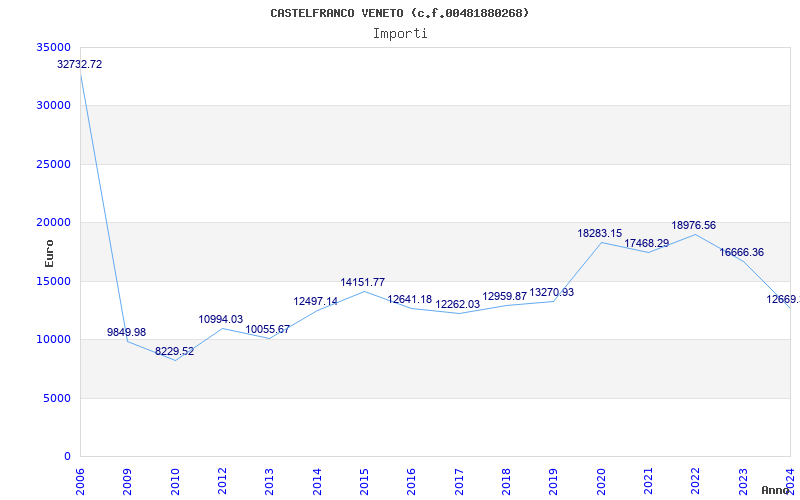Click the 2019 year axis label
The image size is (800, 500).
[554, 481]
